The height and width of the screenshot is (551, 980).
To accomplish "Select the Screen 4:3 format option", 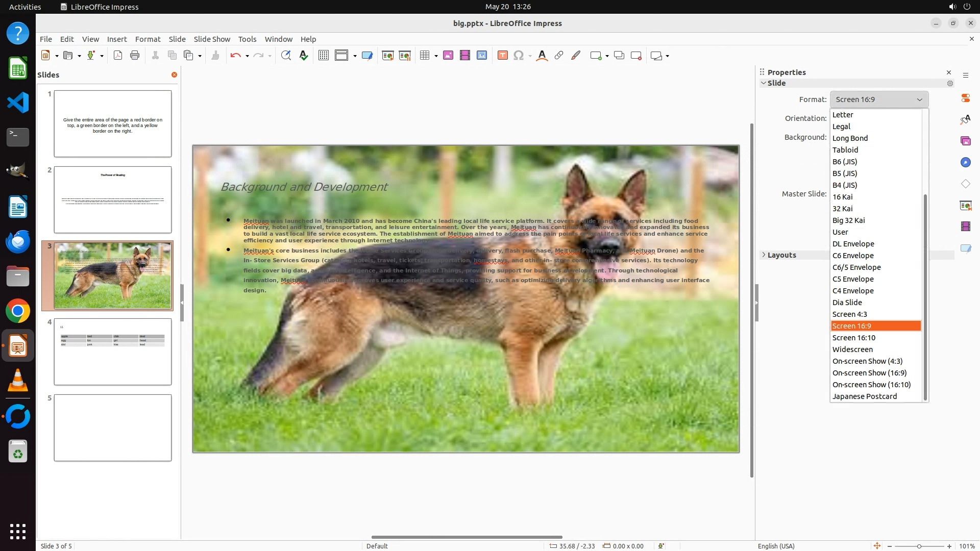I will (x=850, y=314).
